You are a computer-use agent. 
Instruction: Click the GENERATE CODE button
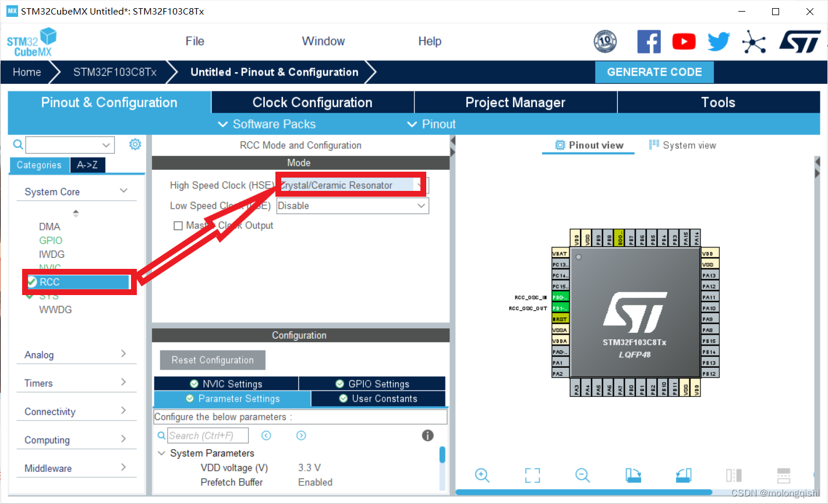click(x=654, y=72)
